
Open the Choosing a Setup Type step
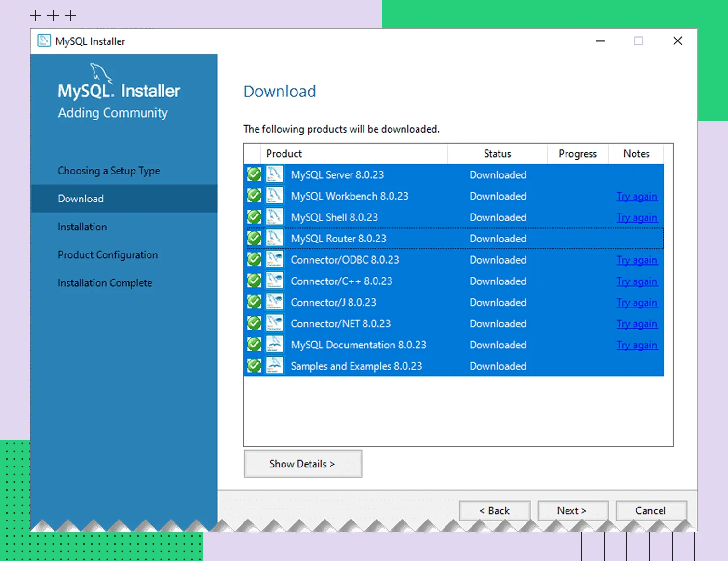(108, 171)
